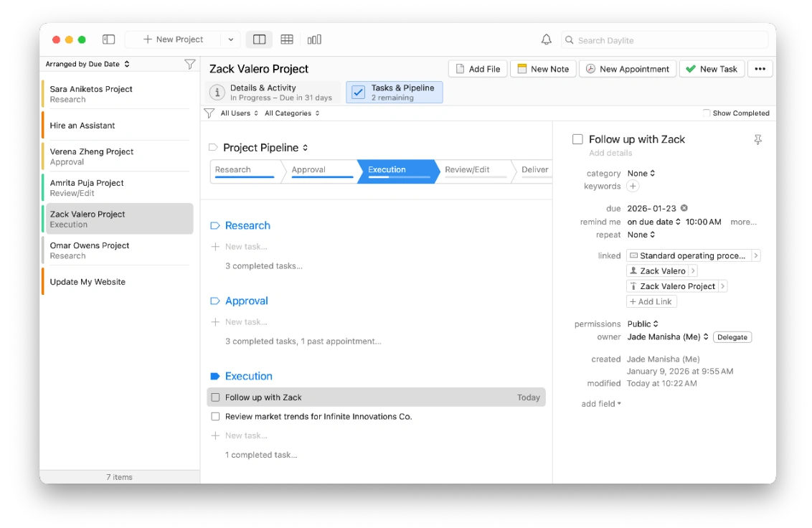Screen dimensions: 812x528
Task: Click the sidebar filter funnel icon
Action: click(189, 65)
